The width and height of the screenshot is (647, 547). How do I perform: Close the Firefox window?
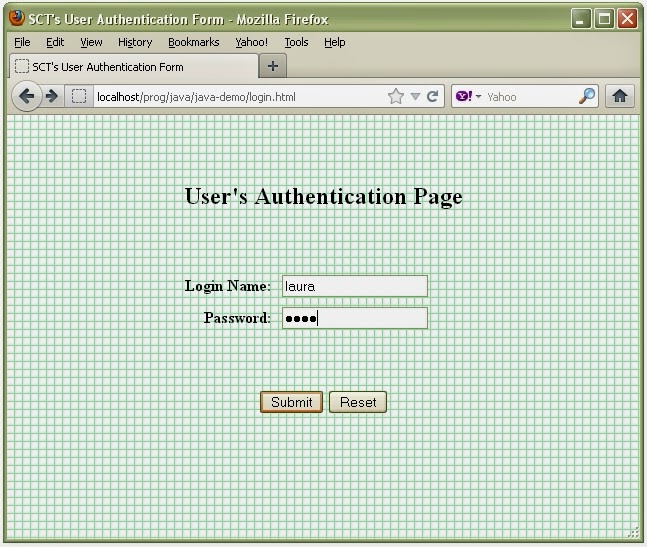[627, 19]
